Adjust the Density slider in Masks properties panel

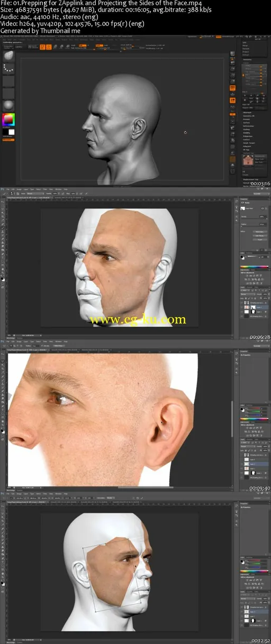[254, 218]
